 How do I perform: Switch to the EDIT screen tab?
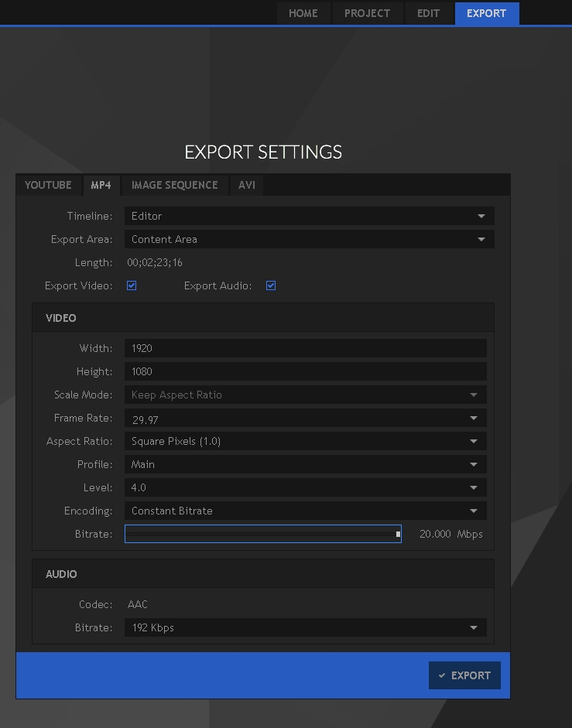click(x=428, y=13)
